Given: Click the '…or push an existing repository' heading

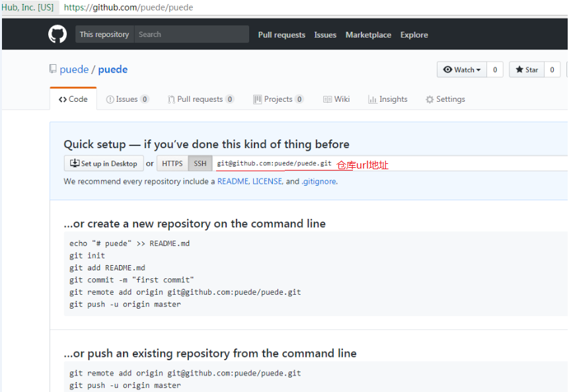Looking at the screenshot, I should click(210, 353).
